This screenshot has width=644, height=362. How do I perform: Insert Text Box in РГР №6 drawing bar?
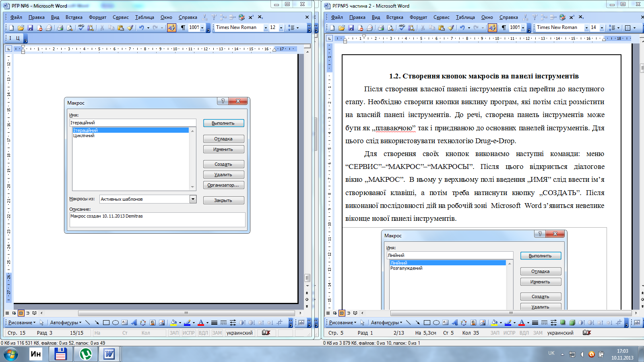(125, 323)
